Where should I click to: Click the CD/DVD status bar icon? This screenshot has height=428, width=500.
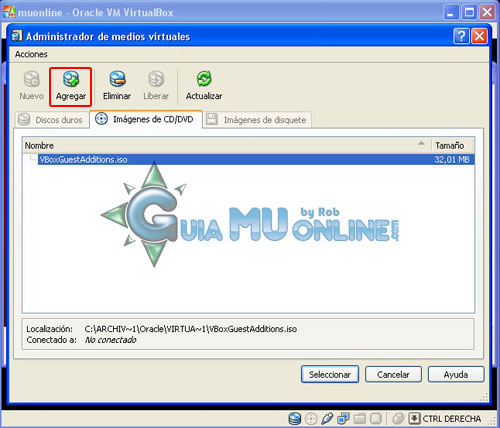click(311, 418)
